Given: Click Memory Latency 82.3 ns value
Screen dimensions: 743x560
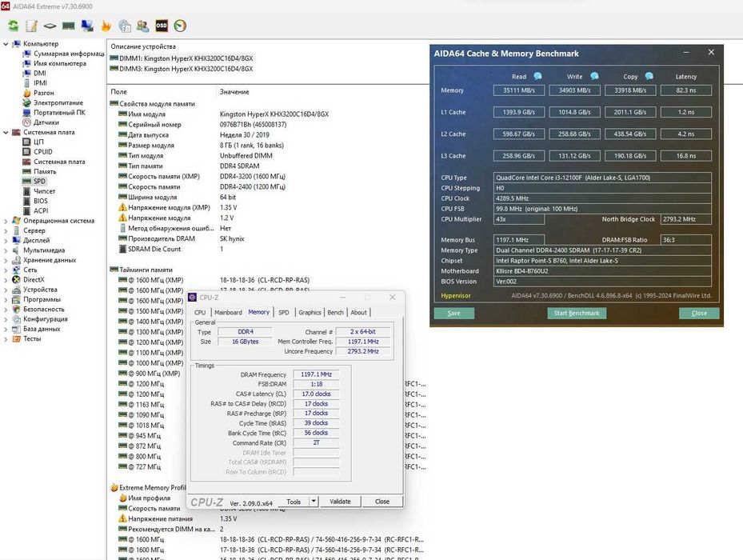Looking at the screenshot, I should click(x=685, y=90).
